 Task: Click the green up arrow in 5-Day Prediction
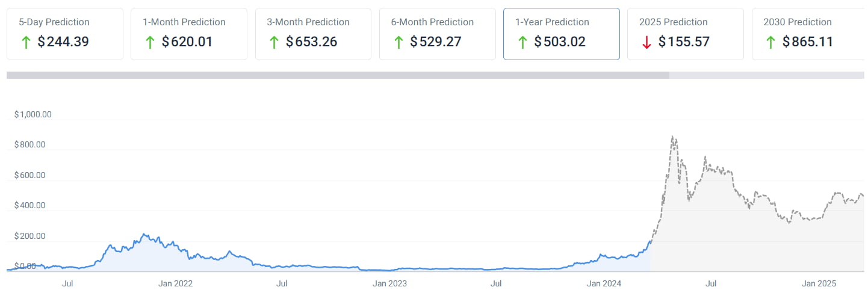[x=25, y=42]
